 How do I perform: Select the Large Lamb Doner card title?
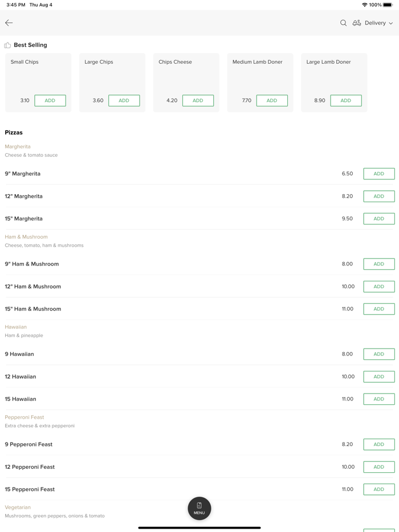click(329, 62)
